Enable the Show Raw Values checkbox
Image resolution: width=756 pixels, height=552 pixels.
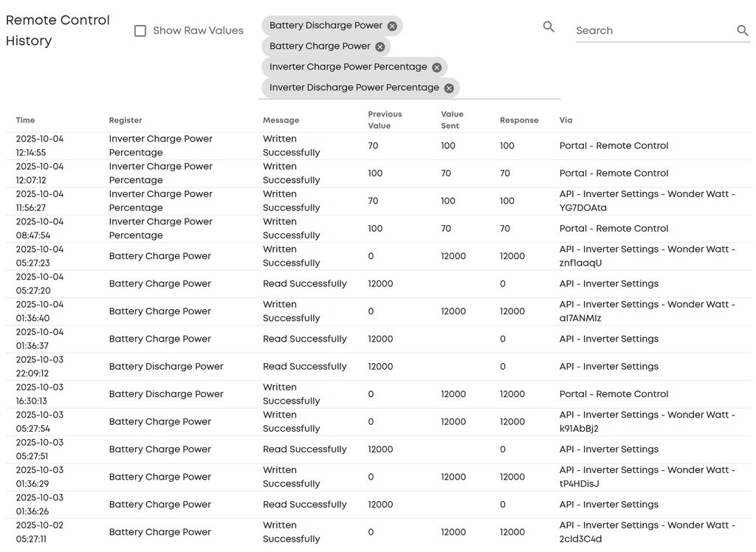pyautogui.click(x=140, y=31)
